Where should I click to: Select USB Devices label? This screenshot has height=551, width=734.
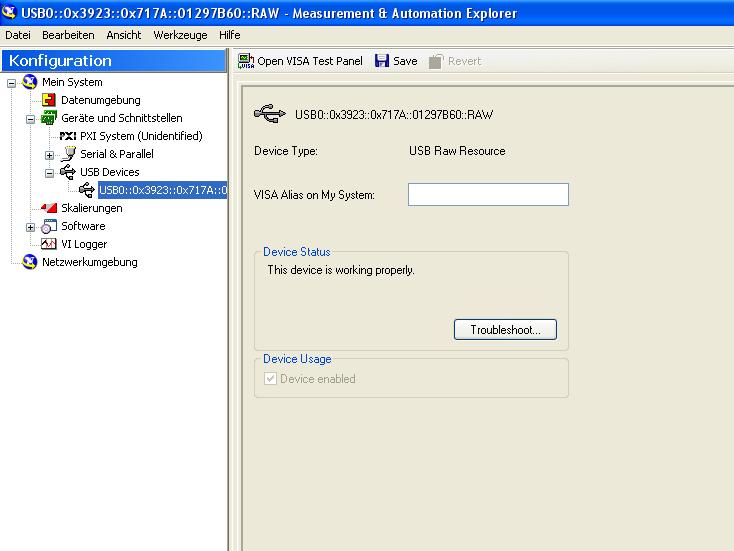pos(110,172)
